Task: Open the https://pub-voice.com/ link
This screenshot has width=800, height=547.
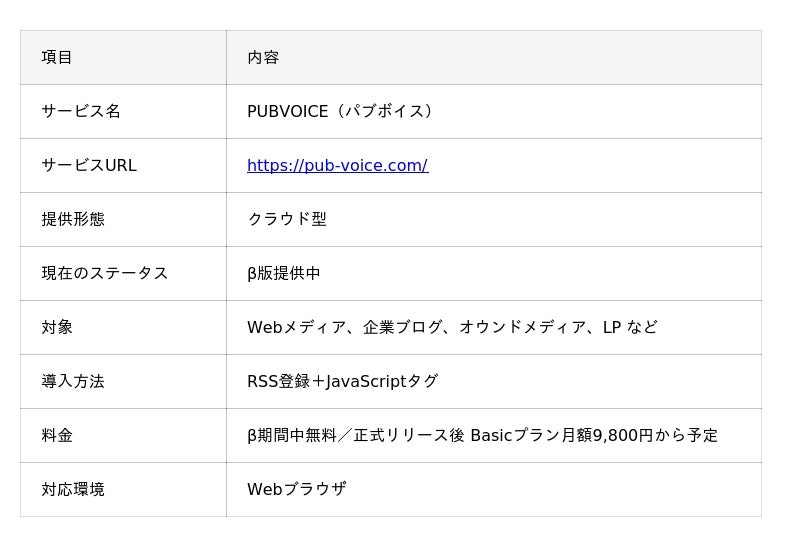Action: pos(337,166)
